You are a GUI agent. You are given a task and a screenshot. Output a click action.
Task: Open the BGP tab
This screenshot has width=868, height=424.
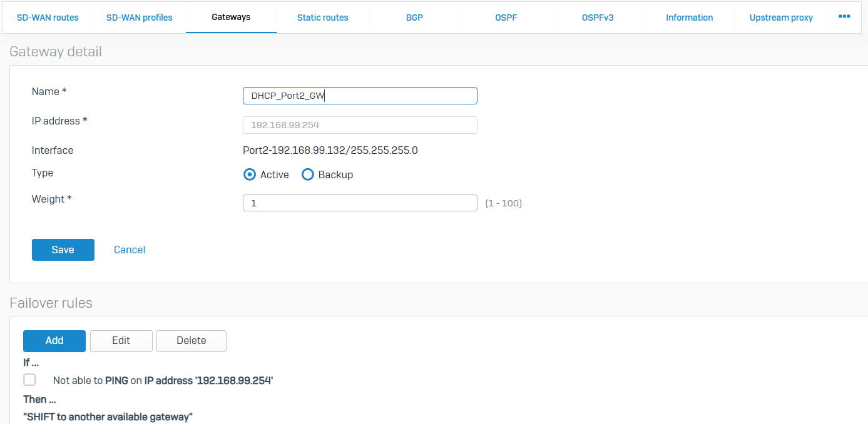[414, 18]
